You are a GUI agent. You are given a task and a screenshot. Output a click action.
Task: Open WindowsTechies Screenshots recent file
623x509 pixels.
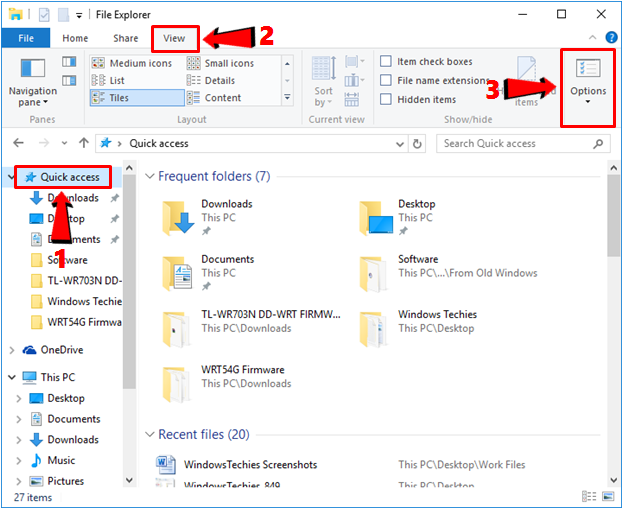[250, 464]
